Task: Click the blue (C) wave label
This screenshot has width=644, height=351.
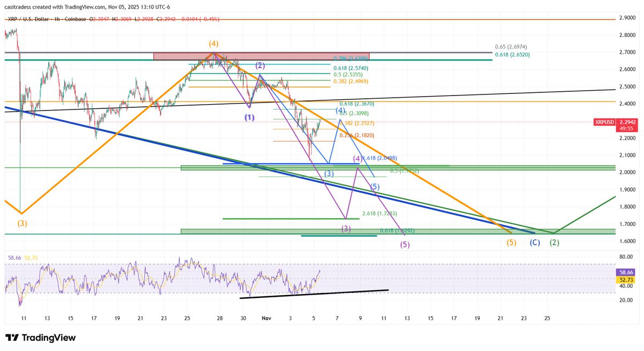Action: (x=535, y=243)
